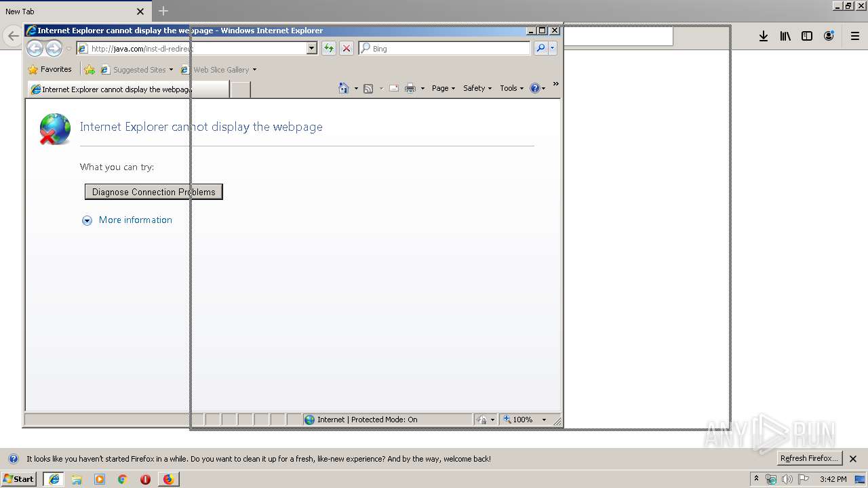868x488 pixels.
Task: Open Windows Explorer from taskbar
Action: (77, 479)
